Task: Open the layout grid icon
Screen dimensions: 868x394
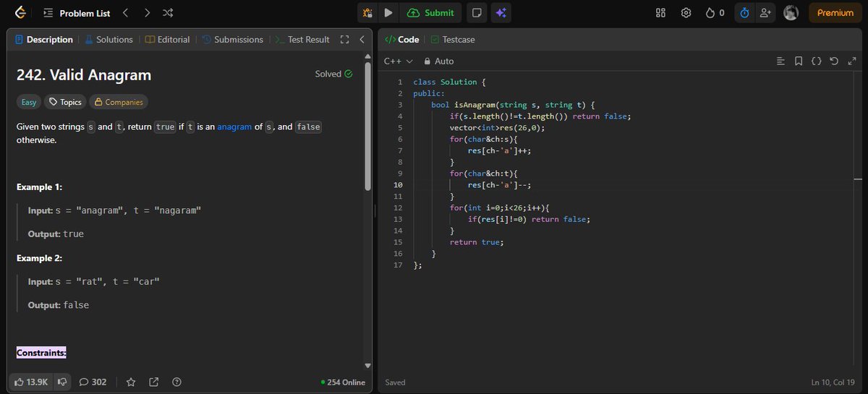Action: point(660,13)
